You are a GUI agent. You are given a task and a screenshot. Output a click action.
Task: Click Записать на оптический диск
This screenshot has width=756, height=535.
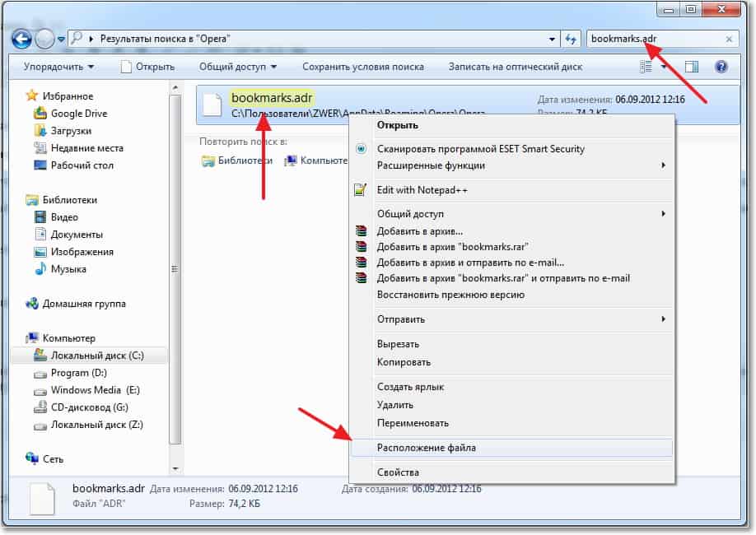[515, 67]
